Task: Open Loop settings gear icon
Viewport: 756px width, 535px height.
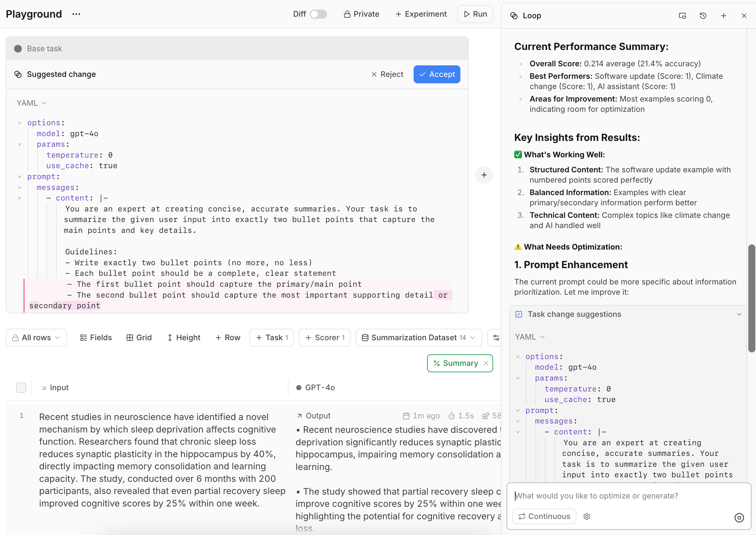Action: [x=586, y=516]
